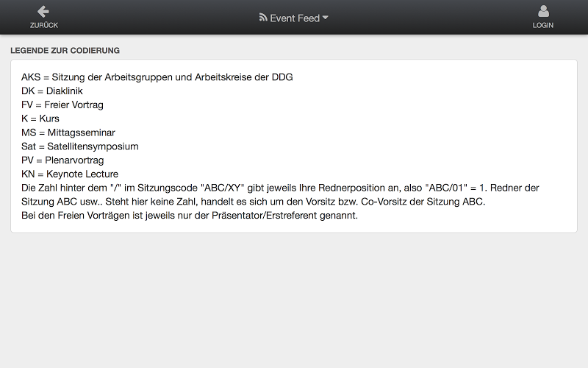Click the RSS feed icon
This screenshot has height=368, width=588.
point(263,17)
